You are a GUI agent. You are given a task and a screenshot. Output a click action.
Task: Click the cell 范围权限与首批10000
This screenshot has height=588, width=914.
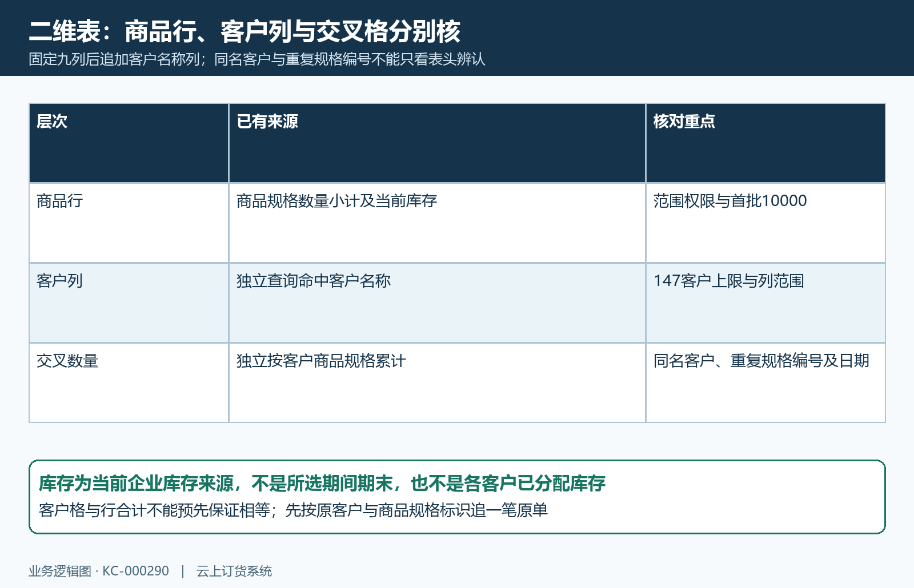pos(765,223)
